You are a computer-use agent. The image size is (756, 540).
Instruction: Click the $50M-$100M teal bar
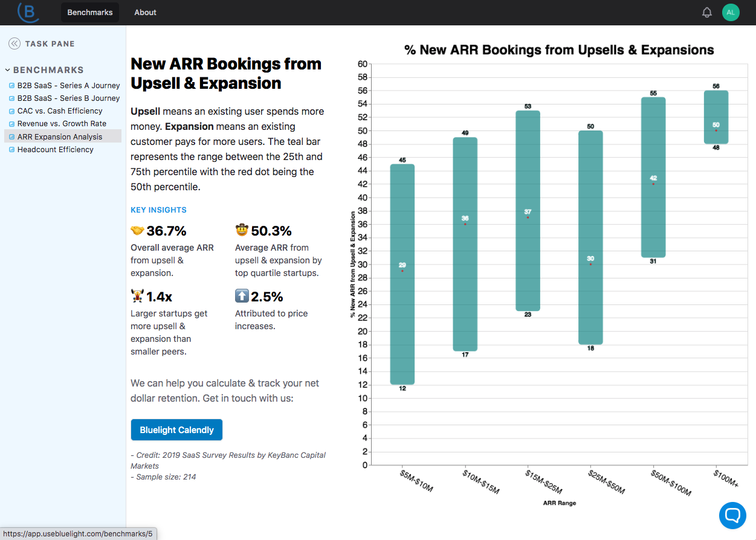tap(653, 178)
